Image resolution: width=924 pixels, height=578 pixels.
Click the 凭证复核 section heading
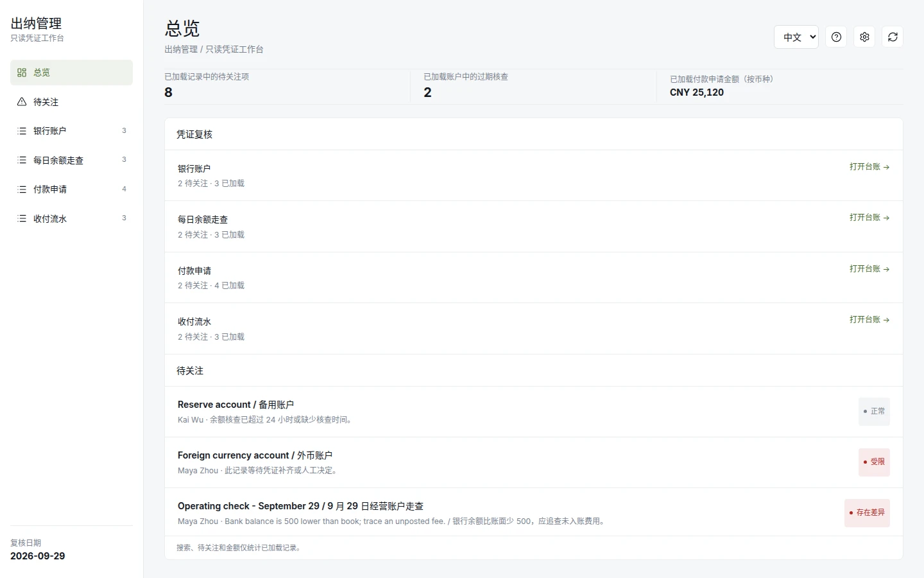pyautogui.click(x=194, y=134)
